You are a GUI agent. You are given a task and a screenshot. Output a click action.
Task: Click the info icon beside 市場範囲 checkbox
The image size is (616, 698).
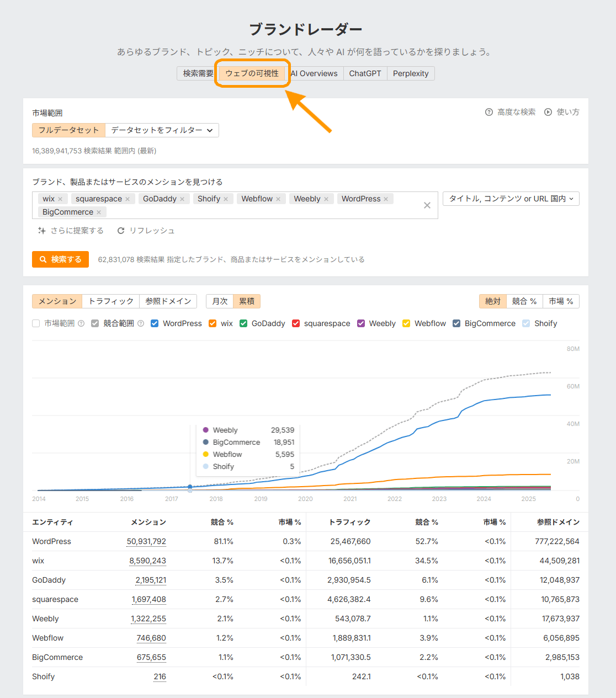point(81,323)
